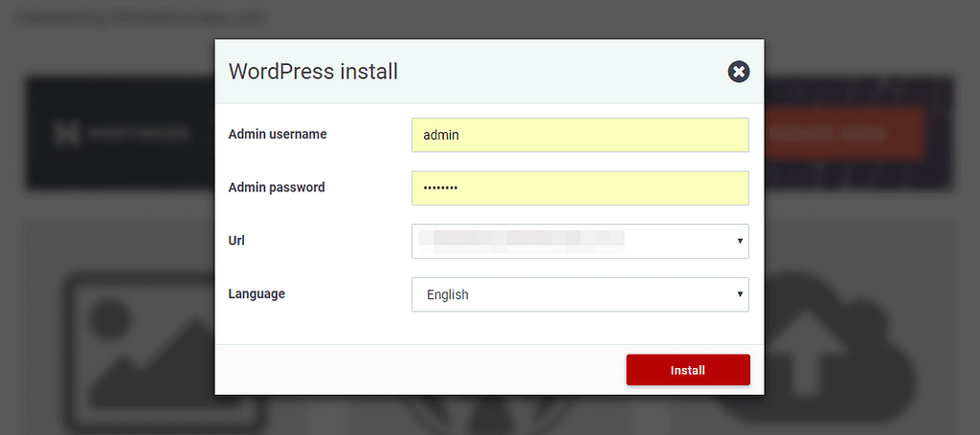Click the 'Url' label text
This screenshot has height=435, width=980.
click(x=236, y=240)
